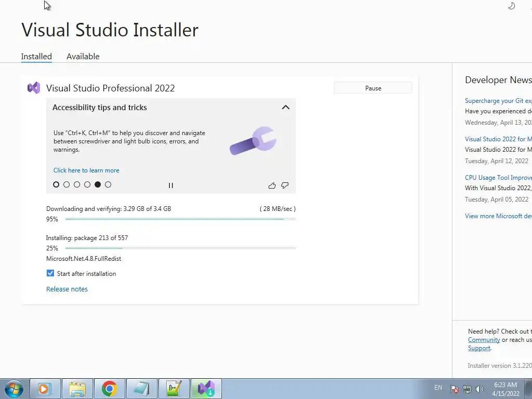Select the fourth tip carousel dot

click(87, 184)
